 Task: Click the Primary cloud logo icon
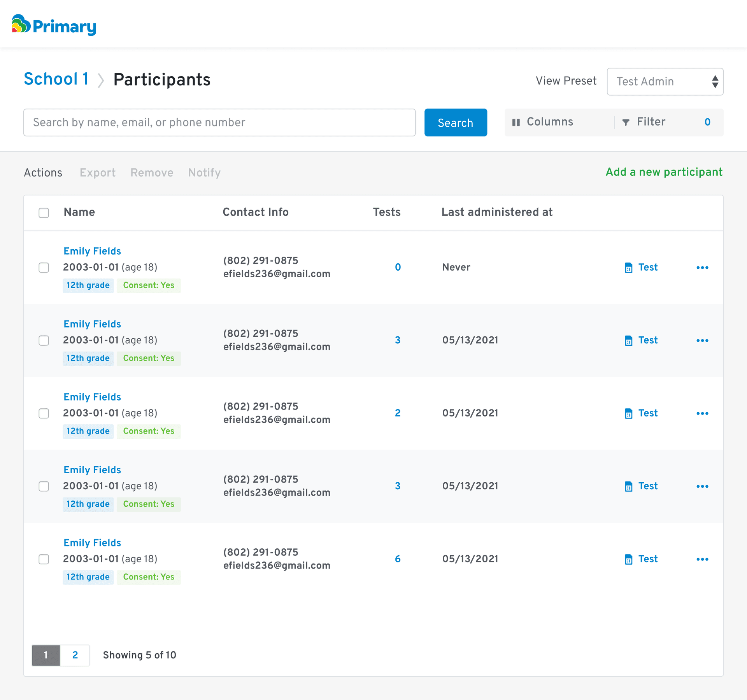click(x=21, y=24)
